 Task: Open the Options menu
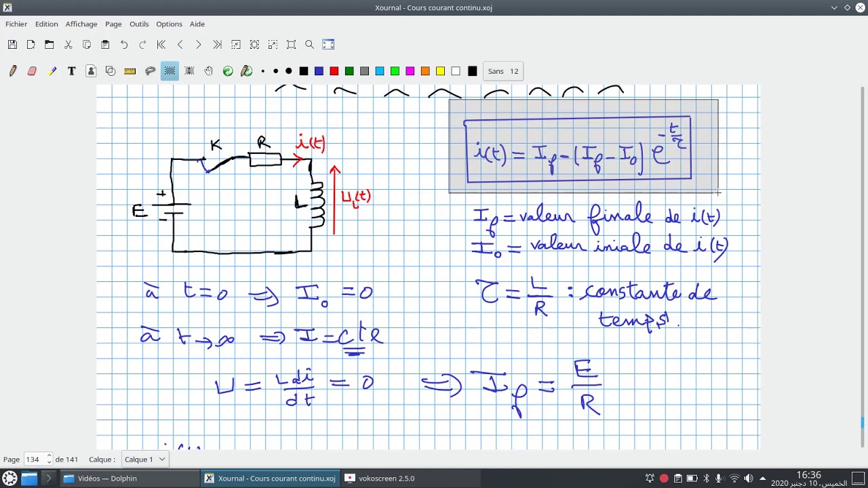pos(169,24)
